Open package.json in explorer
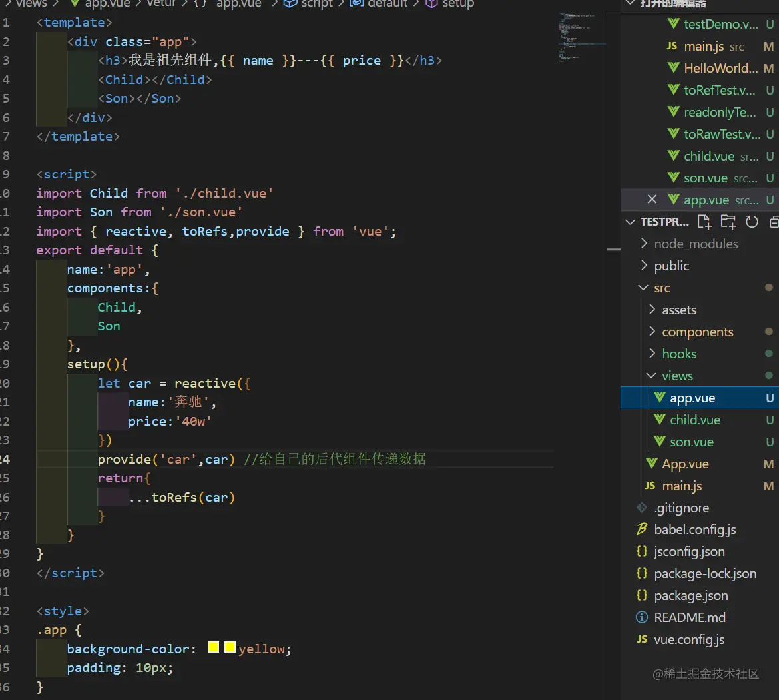Viewport: 779px width, 700px height. pyautogui.click(x=690, y=595)
